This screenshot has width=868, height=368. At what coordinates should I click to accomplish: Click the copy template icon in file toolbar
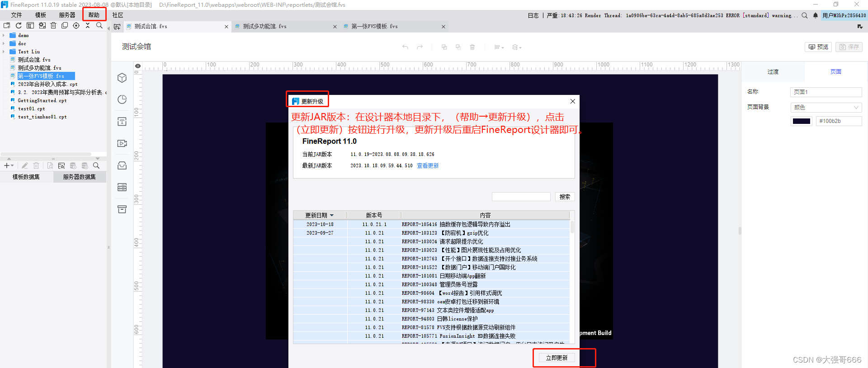coord(65,26)
